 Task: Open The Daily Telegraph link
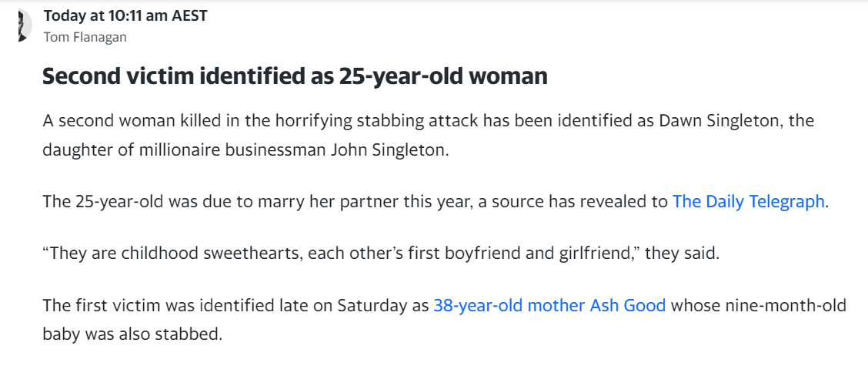click(x=749, y=201)
